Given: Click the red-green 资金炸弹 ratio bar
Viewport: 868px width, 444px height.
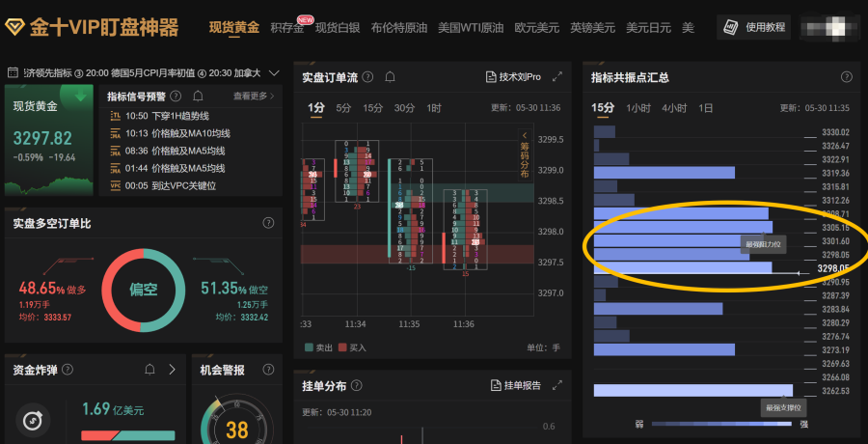Looking at the screenshot, I should click(128, 435).
